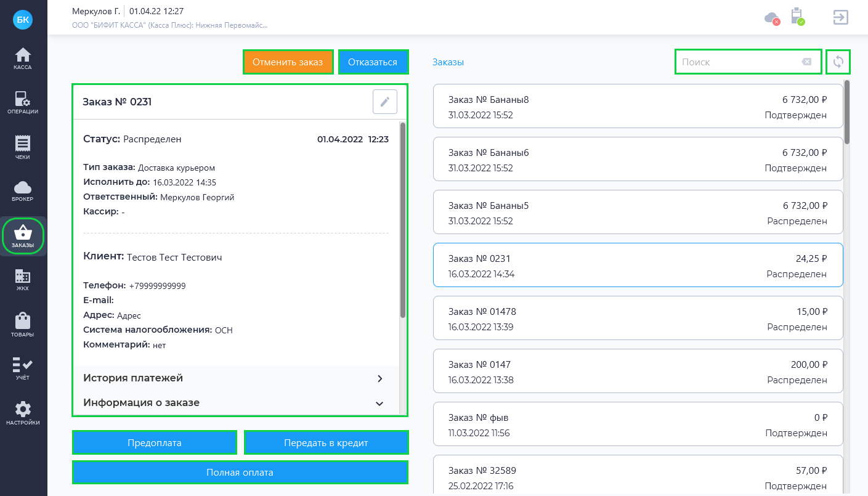Open Настройки gear icon
Viewport: 868px width, 496px height.
[x=23, y=413]
